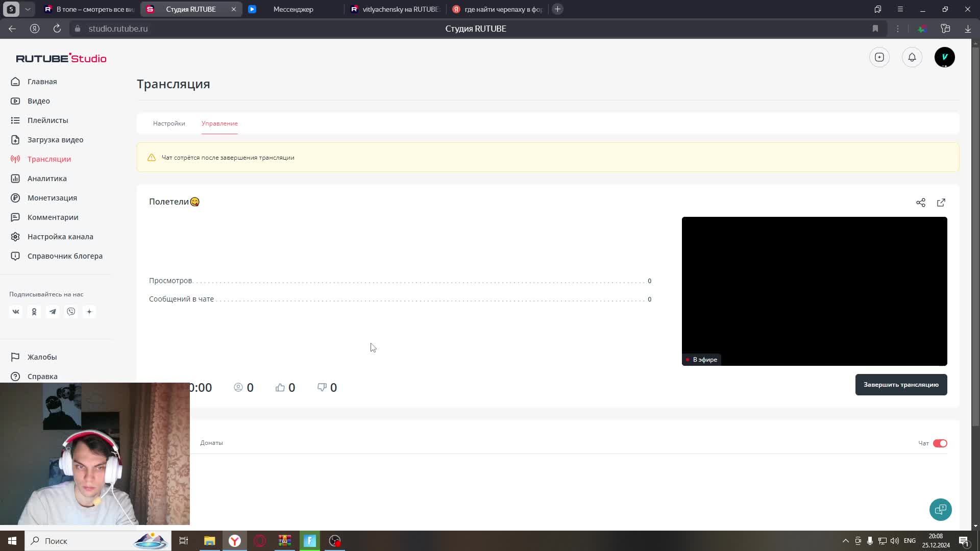This screenshot has width=980, height=551.
Task: Open browser page options three-dot menu
Action: [x=897, y=29]
